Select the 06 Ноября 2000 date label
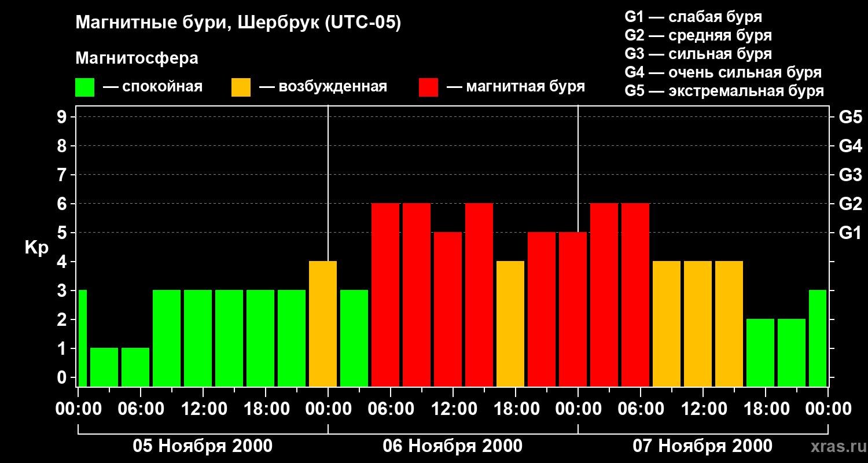 click(453, 446)
